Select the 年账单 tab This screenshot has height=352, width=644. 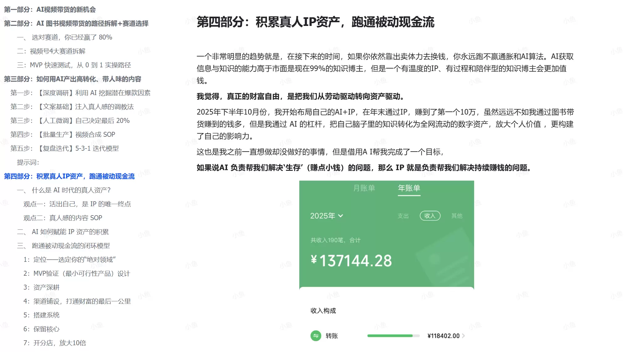[x=409, y=188]
